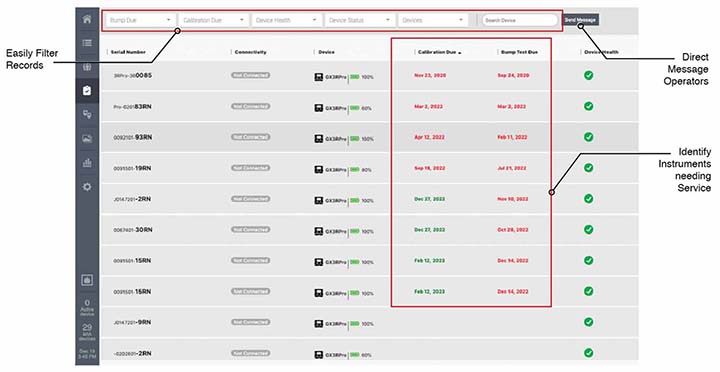Focus the Search Device field
Viewport: 720px width, 372px height.
[519, 20]
